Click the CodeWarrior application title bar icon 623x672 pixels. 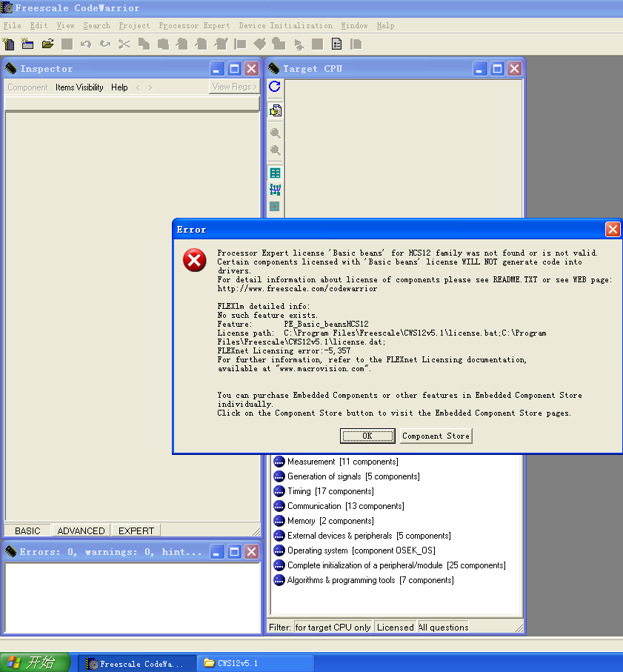coord(7,7)
